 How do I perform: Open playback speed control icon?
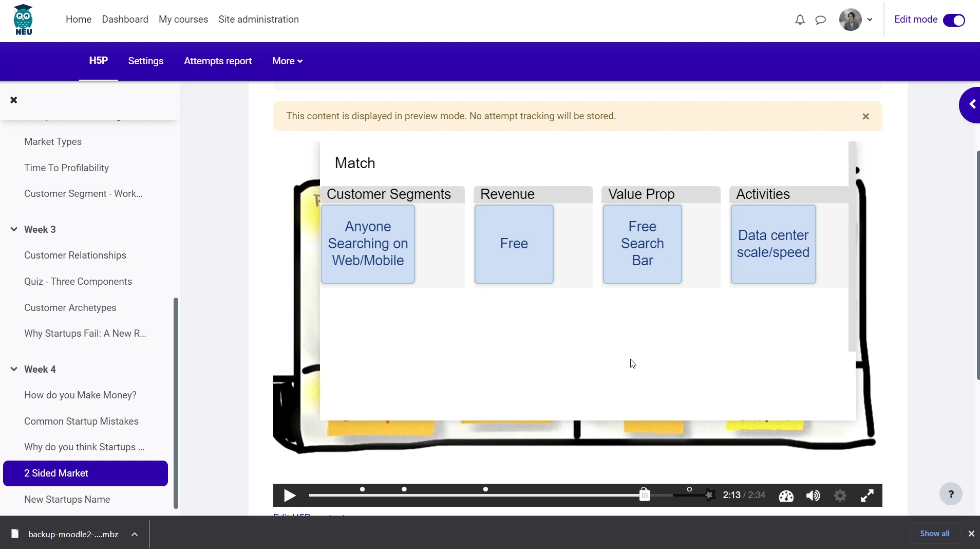tap(786, 496)
